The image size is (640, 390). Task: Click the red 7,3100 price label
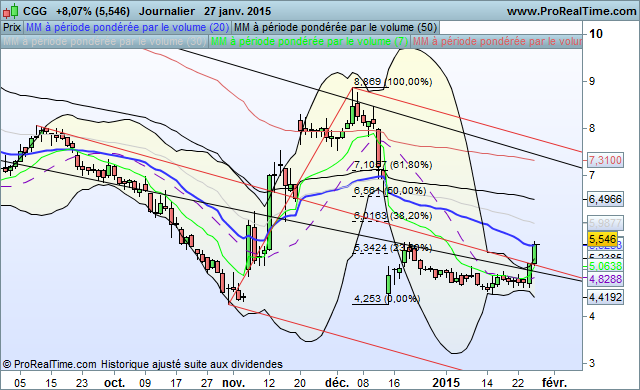(605, 160)
